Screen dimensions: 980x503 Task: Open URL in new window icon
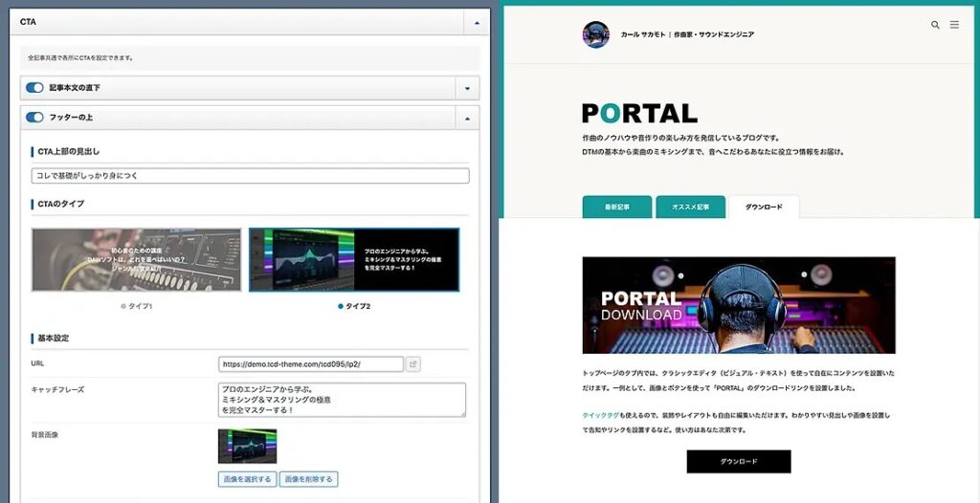point(412,364)
